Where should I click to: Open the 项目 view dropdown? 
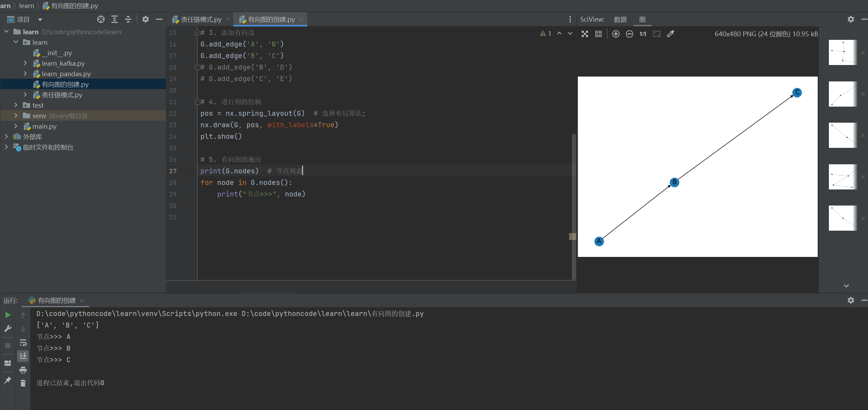coord(40,20)
